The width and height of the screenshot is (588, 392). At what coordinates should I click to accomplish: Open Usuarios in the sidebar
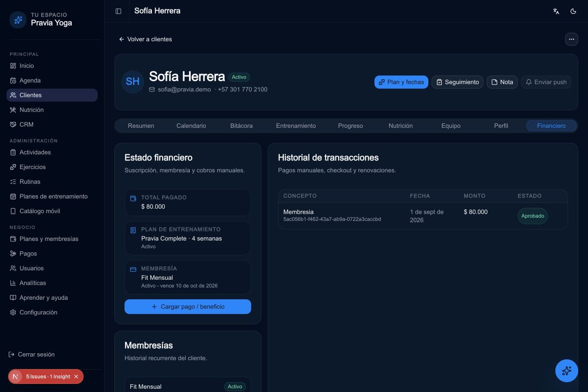(52, 268)
